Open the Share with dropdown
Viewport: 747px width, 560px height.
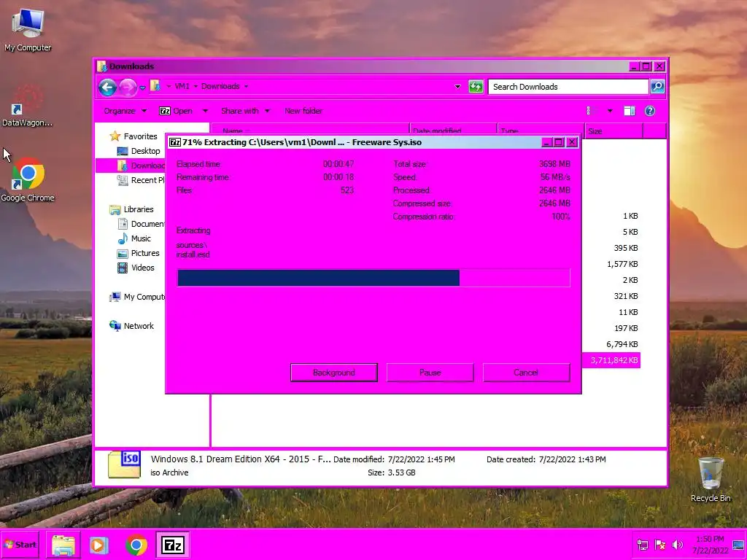pyautogui.click(x=246, y=111)
